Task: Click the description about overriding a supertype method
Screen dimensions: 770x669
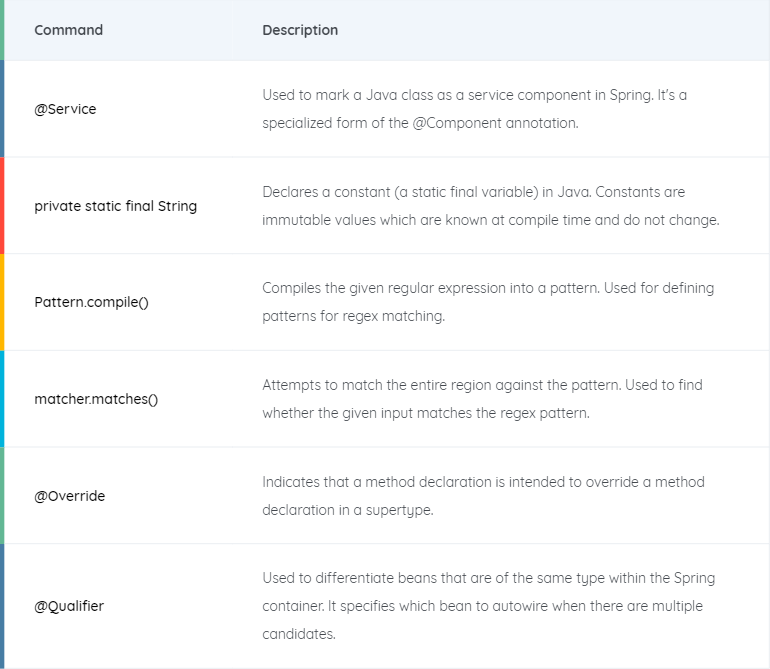Action: (x=483, y=496)
